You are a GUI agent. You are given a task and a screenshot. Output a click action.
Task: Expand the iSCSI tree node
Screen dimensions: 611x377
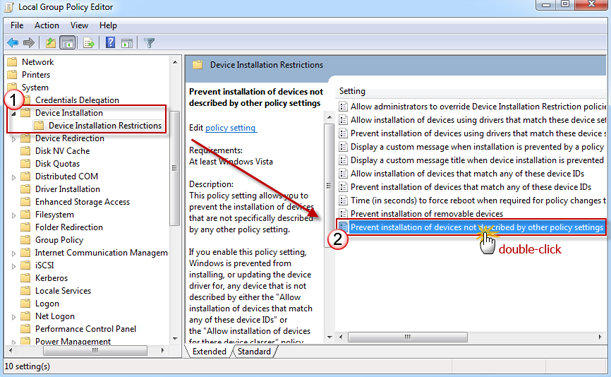click(14, 266)
